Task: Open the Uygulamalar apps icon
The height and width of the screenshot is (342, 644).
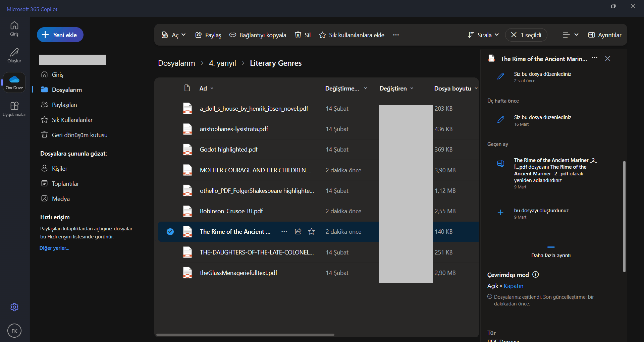Action: click(x=14, y=109)
